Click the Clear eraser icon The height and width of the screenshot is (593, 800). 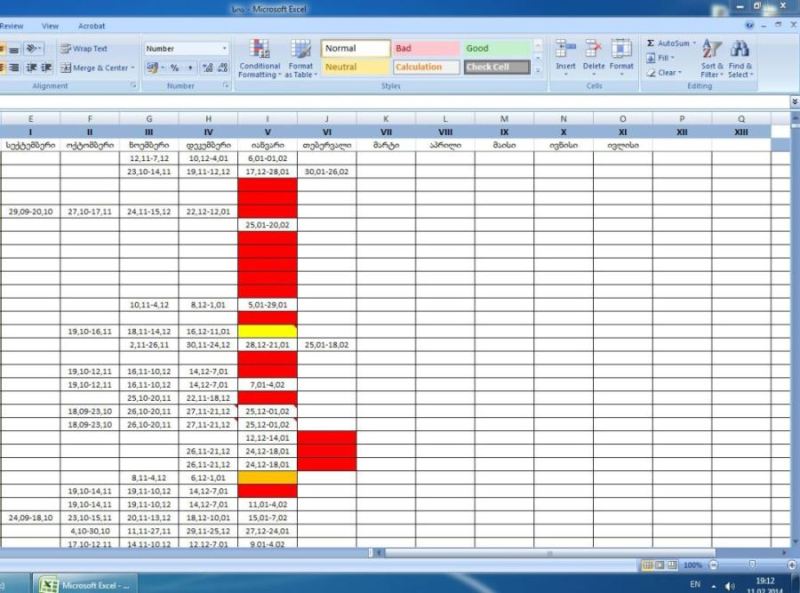point(651,72)
